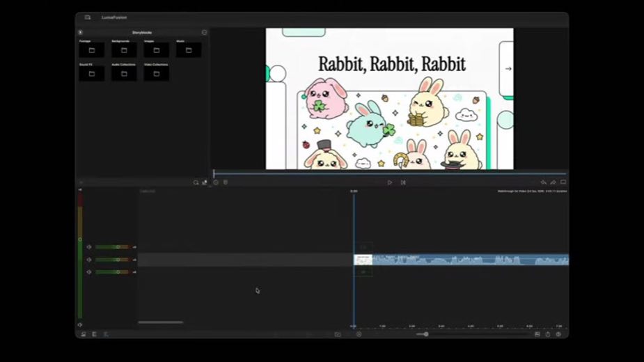The width and height of the screenshot is (644, 362).
Task: Open the clips editor icon in bottom toolbar
Action: [84, 334]
